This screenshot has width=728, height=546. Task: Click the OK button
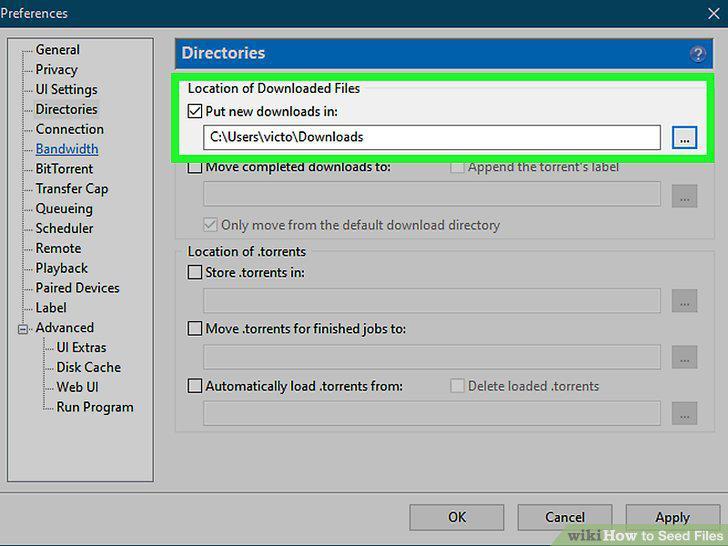tap(457, 517)
